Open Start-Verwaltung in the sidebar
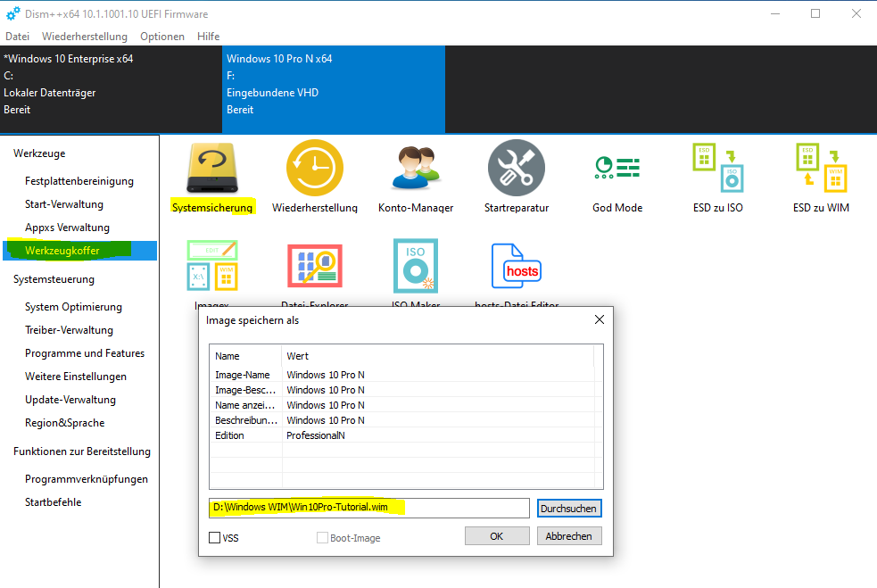Screen dimensions: 877x588 tap(64, 204)
